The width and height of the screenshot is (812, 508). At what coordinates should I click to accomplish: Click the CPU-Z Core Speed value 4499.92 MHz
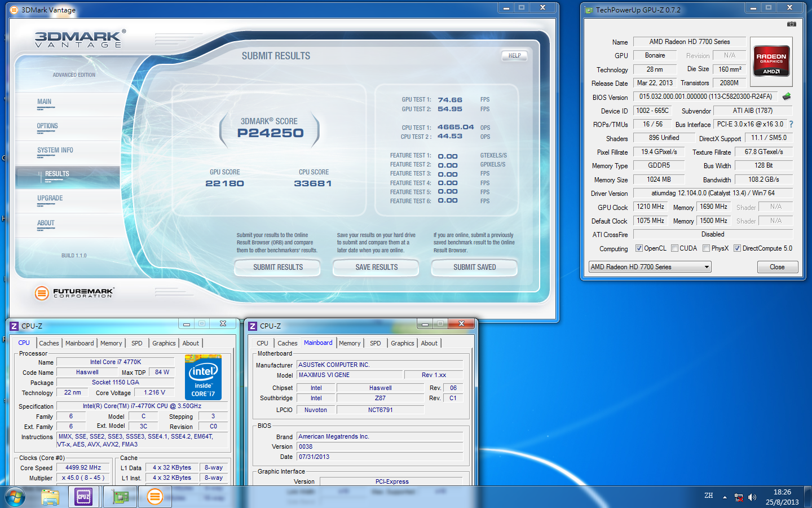(x=83, y=468)
